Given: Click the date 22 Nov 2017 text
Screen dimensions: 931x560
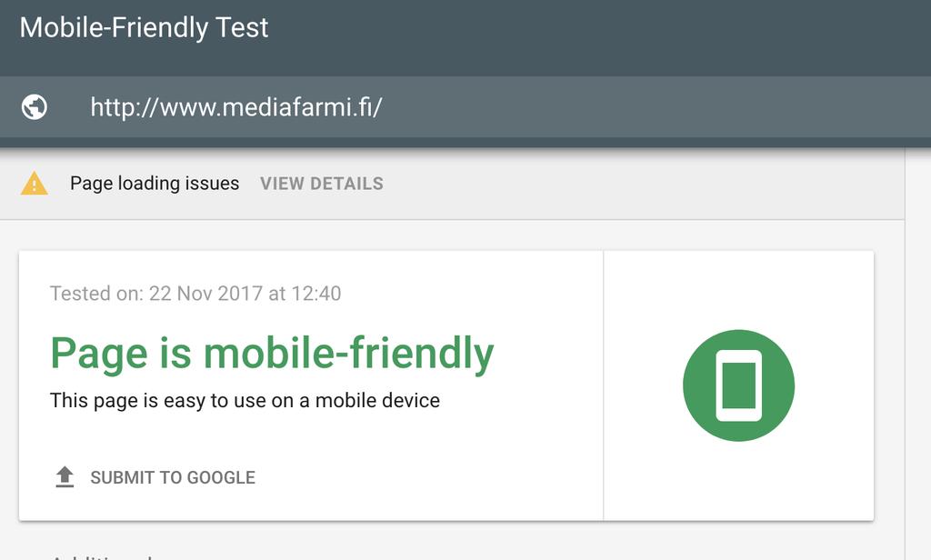Looking at the screenshot, I should coord(205,294).
